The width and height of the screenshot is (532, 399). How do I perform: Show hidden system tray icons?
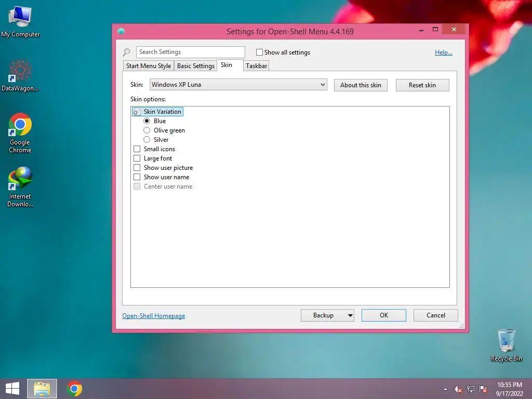click(445, 389)
